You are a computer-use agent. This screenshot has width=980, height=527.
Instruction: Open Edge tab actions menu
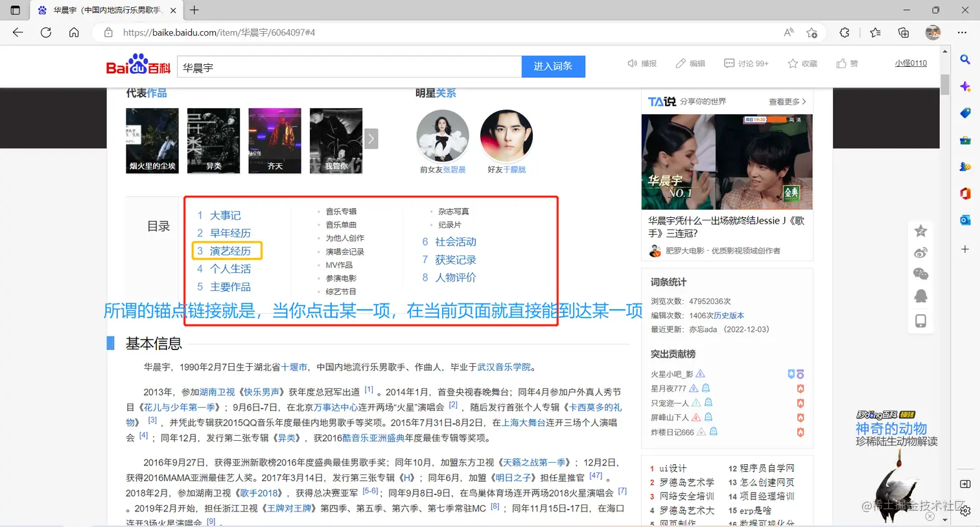16,10
